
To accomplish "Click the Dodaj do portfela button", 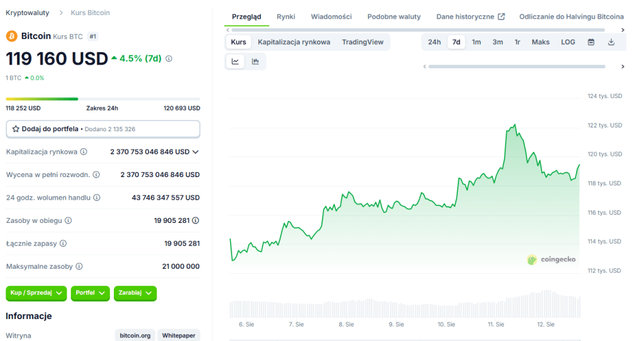I will pyautogui.click(x=103, y=129).
